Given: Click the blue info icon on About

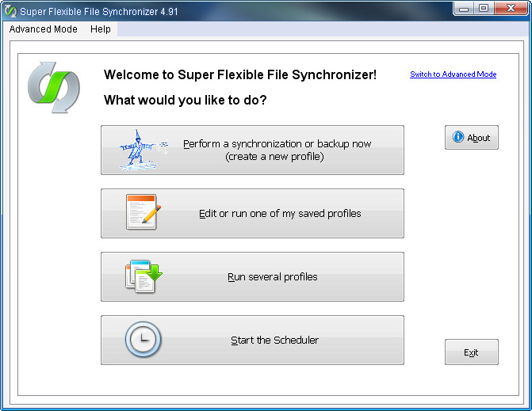Looking at the screenshot, I should coord(458,137).
